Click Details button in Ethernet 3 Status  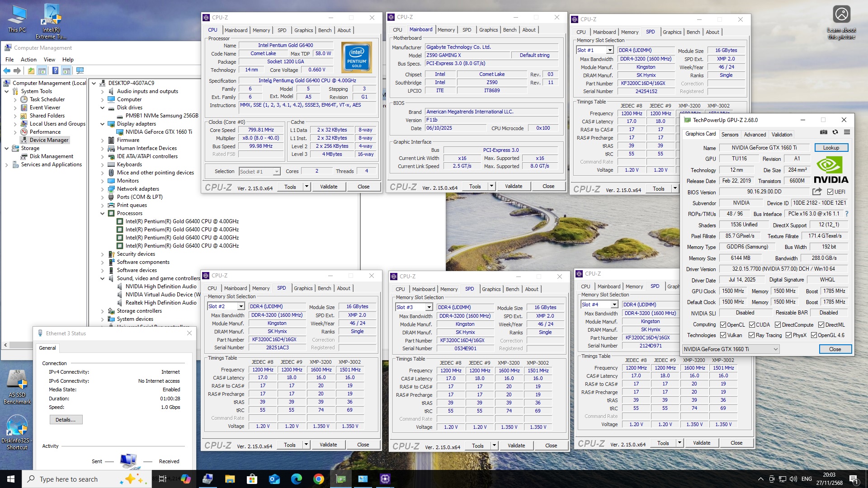coord(66,420)
